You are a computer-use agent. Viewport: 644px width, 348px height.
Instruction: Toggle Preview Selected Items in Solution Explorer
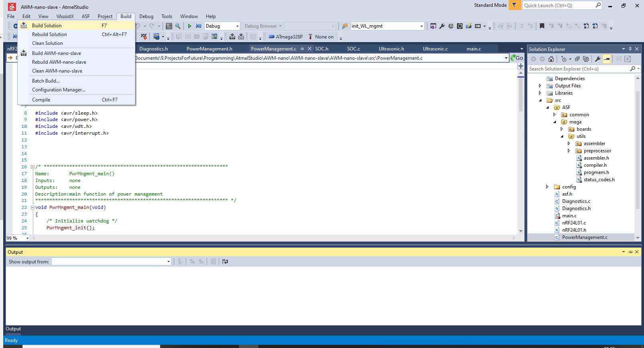click(607, 59)
